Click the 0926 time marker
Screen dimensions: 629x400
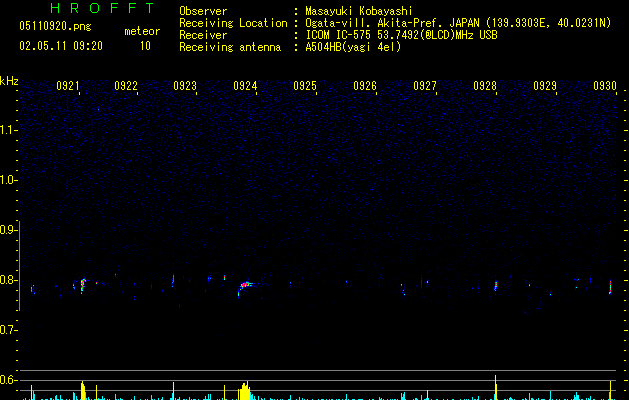coord(365,86)
